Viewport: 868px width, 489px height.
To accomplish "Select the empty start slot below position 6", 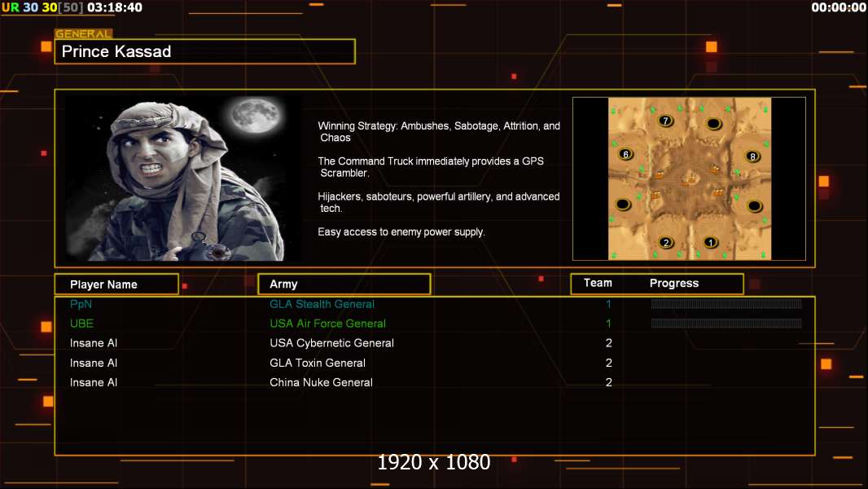I will point(623,205).
